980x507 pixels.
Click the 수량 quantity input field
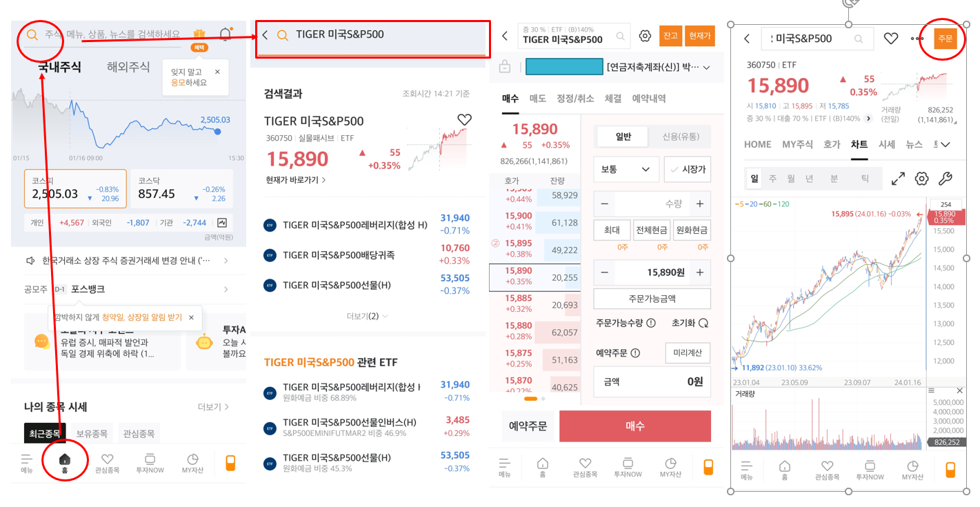coord(652,203)
